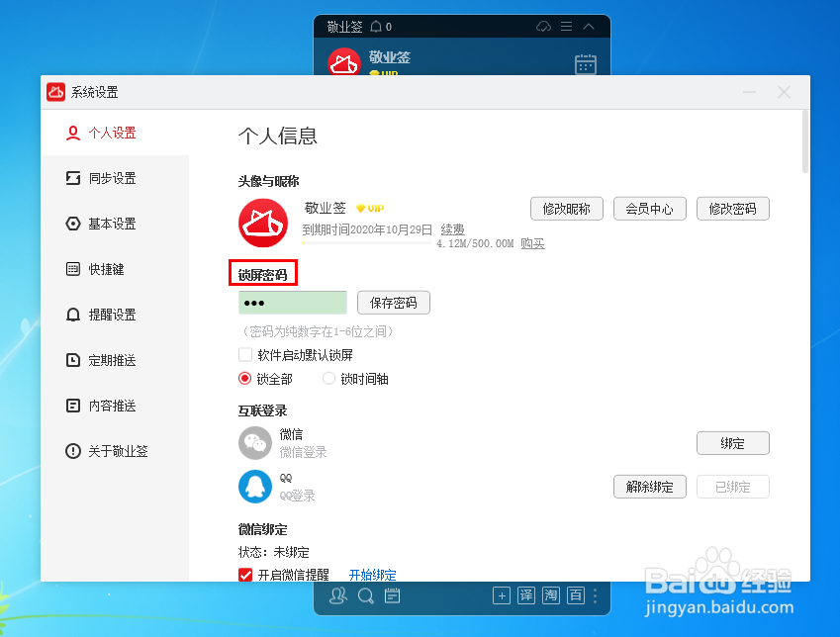Viewport: 840px width, 637px height.
Task: Click 解除绑定 for QQ
Action: pos(649,487)
